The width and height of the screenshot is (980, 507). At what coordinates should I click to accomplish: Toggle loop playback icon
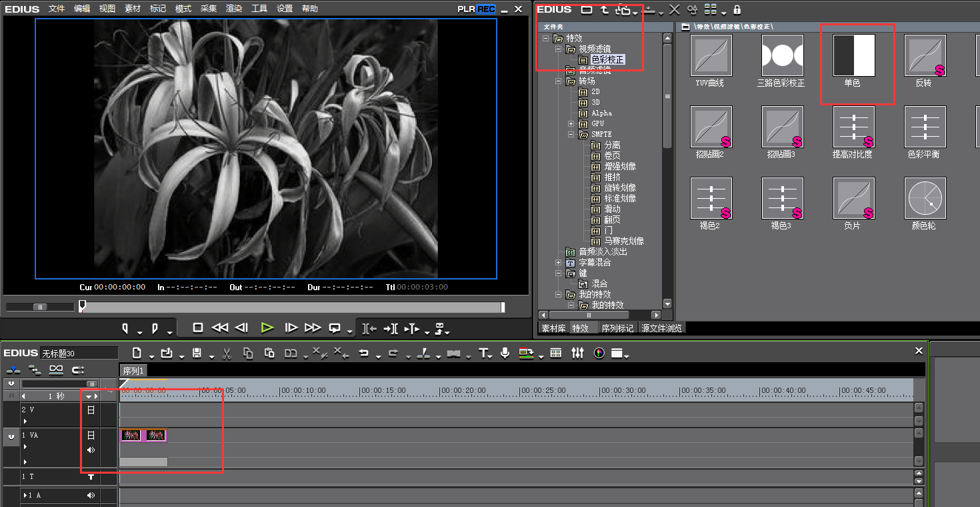point(335,328)
